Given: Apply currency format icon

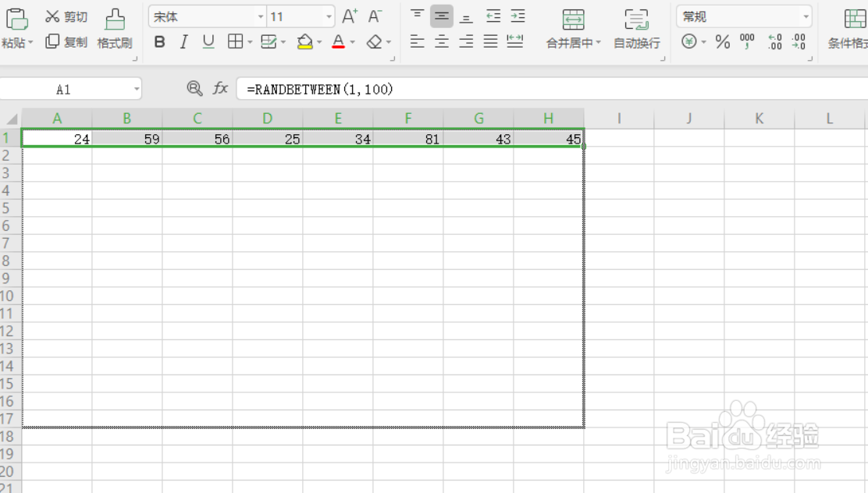Looking at the screenshot, I should tap(689, 41).
